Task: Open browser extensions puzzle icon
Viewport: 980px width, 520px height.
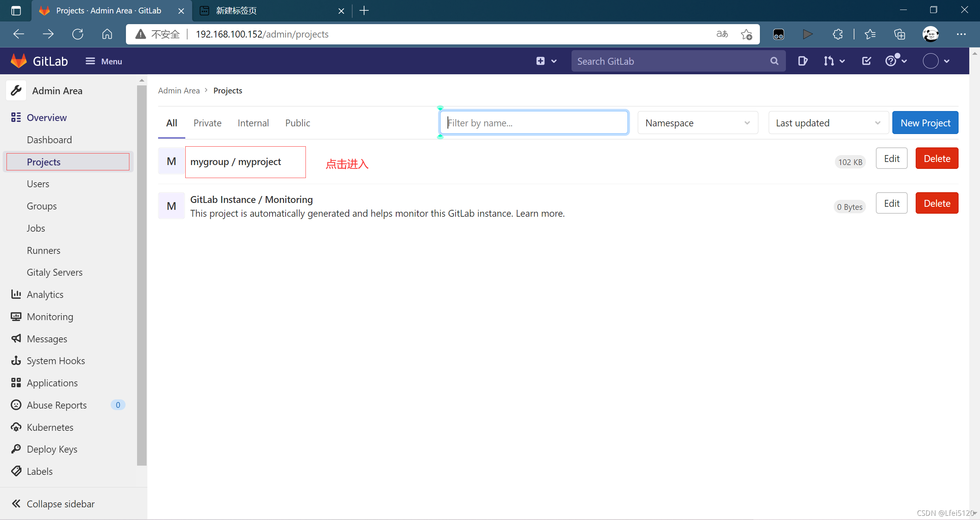Action: 838,34
